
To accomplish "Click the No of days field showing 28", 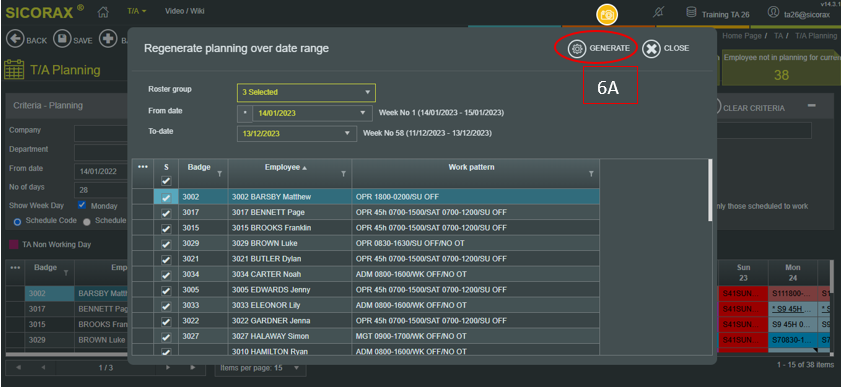I will pos(101,190).
